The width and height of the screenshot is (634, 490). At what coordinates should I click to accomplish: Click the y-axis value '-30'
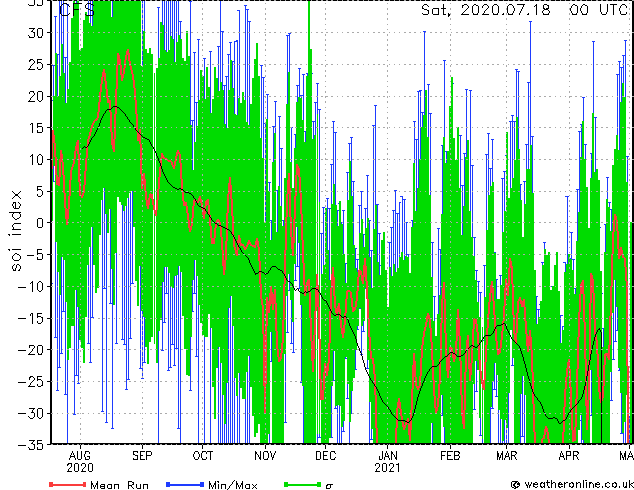[x=31, y=413]
